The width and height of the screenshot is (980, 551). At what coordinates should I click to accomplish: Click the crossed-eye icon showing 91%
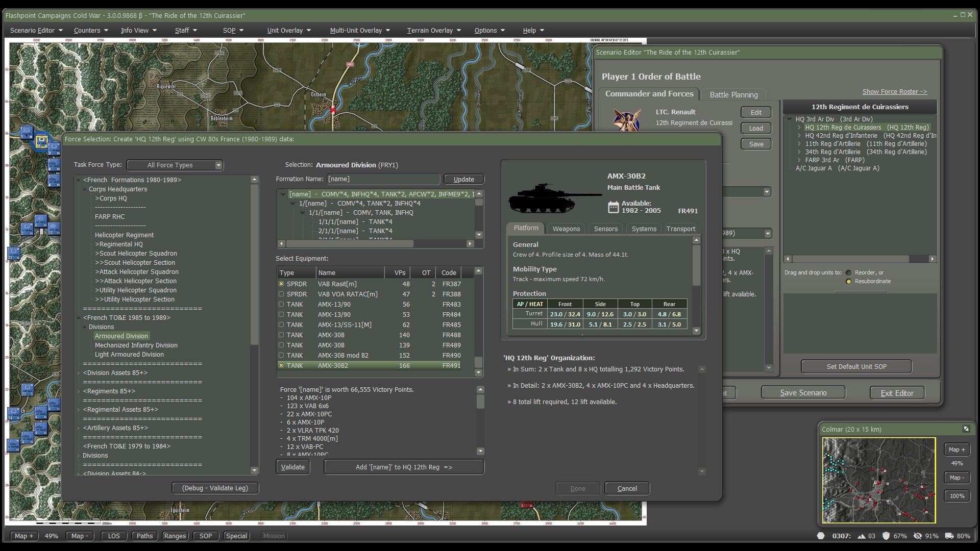918,536
